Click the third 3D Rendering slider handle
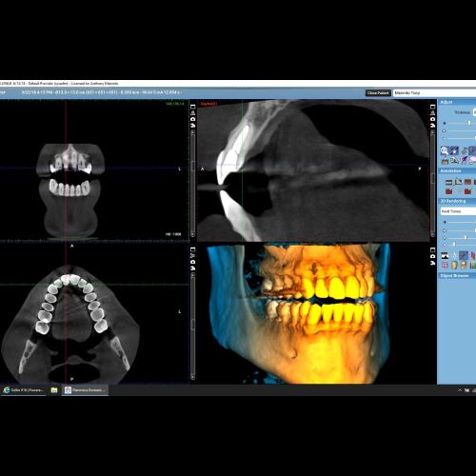The width and height of the screenshot is (476, 476). (x=466, y=238)
